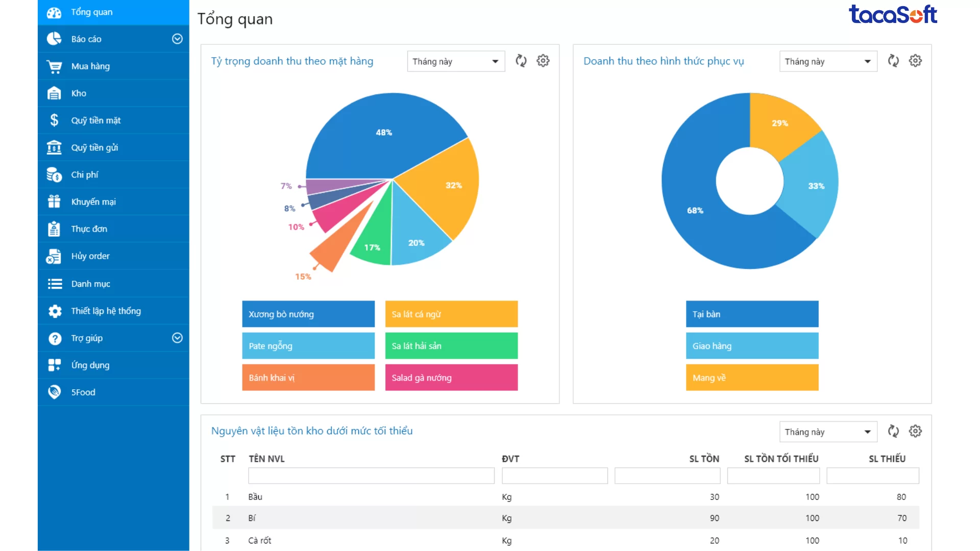Select the Quỹ tiền mặt dollar icon

54,120
